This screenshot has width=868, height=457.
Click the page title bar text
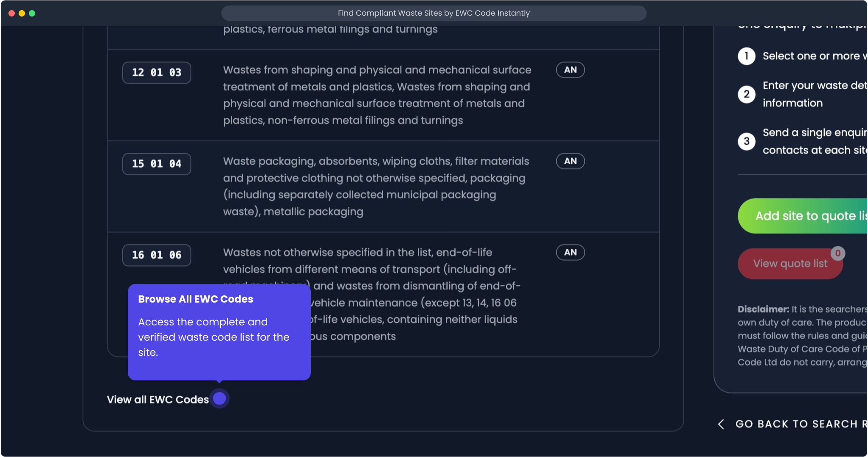[434, 13]
